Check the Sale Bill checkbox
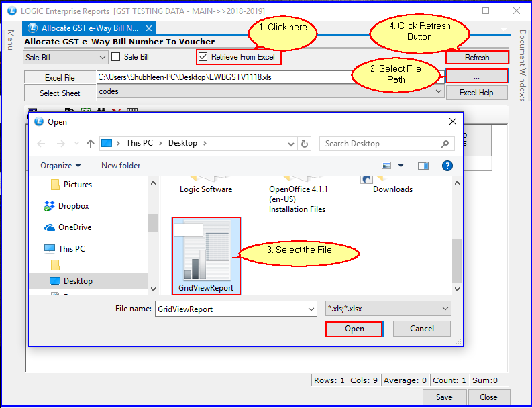 116,57
